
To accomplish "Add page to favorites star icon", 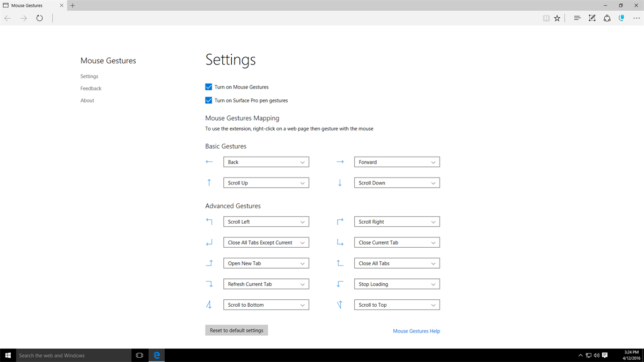I will click(557, 18).
